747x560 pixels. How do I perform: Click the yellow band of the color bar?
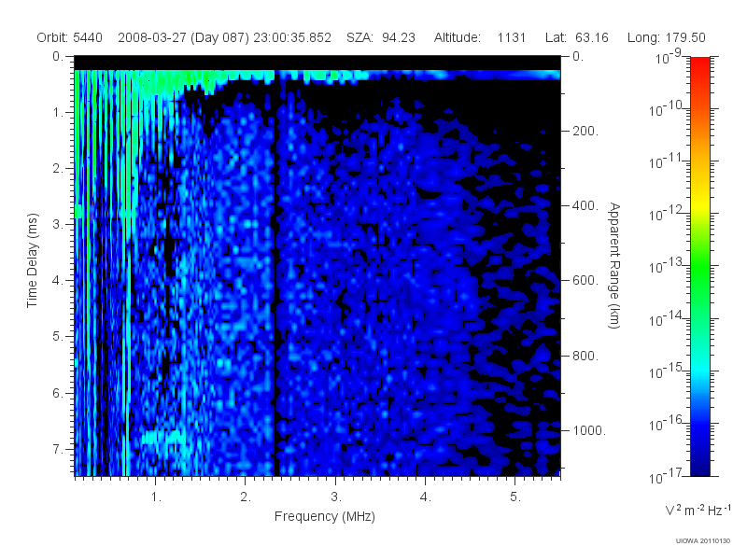click(700, 203)
